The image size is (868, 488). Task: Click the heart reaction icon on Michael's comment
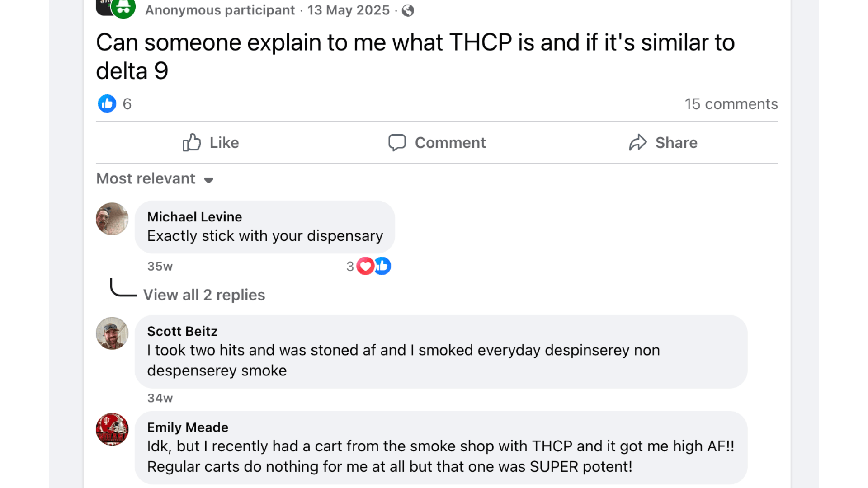364,266
